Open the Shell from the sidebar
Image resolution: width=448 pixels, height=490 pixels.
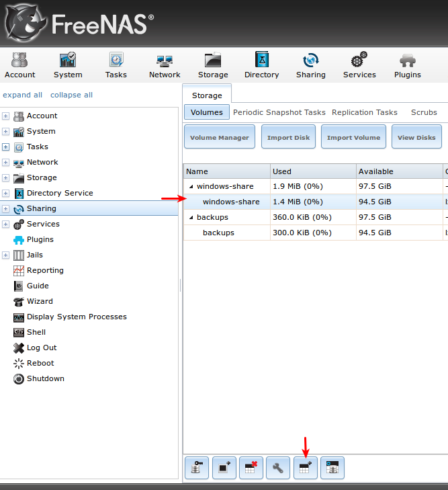pyautogui.click(x=36, y=332)
